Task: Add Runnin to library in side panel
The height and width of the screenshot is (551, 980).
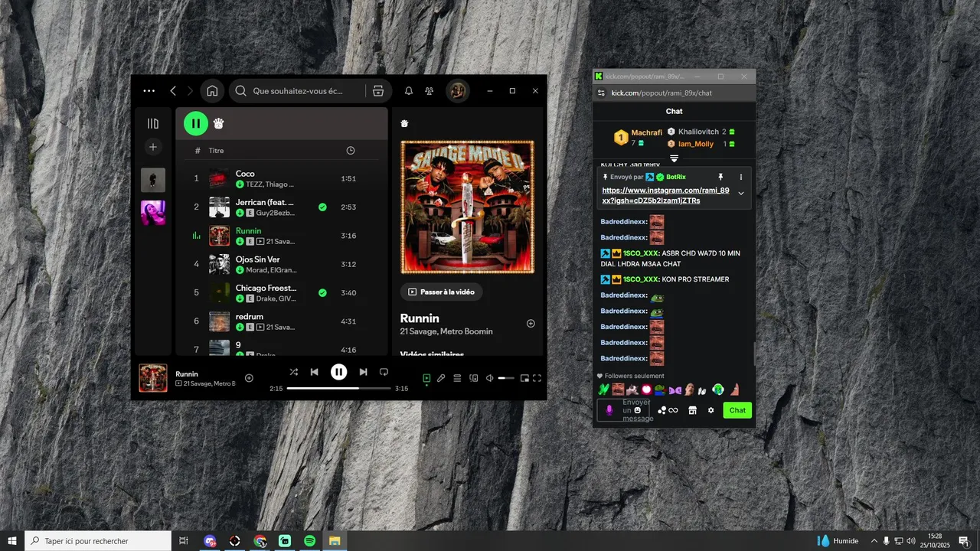Action: coord(531,323)
